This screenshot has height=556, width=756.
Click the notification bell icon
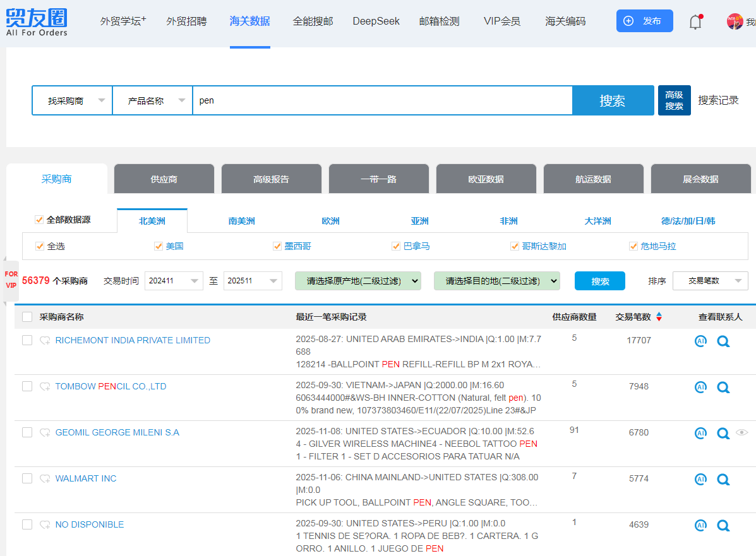[695, 22]
